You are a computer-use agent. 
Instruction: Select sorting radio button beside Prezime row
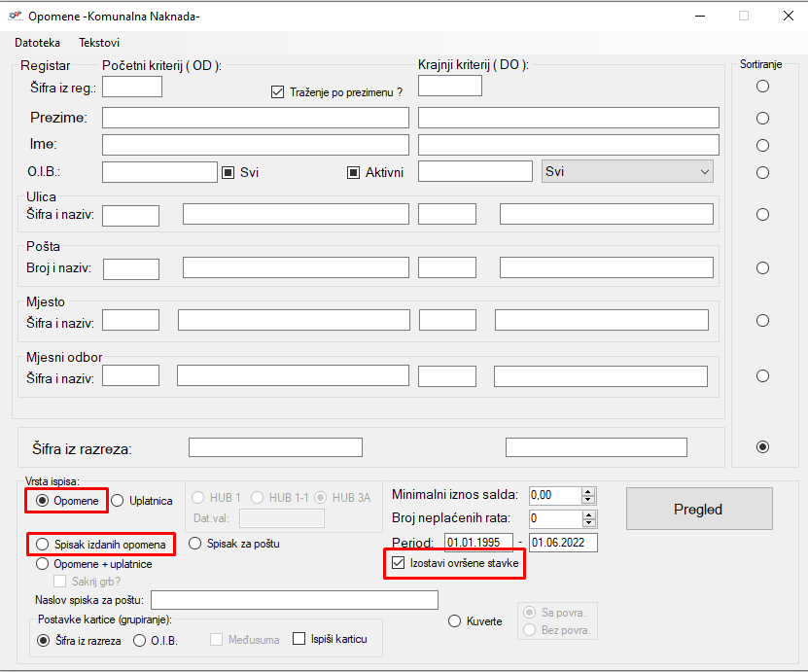tap(762, 119)
